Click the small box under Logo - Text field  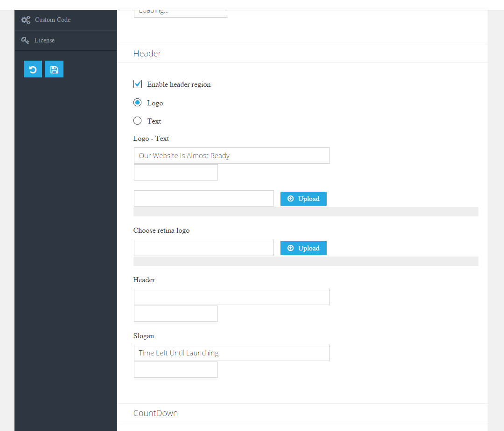[175, 173]
